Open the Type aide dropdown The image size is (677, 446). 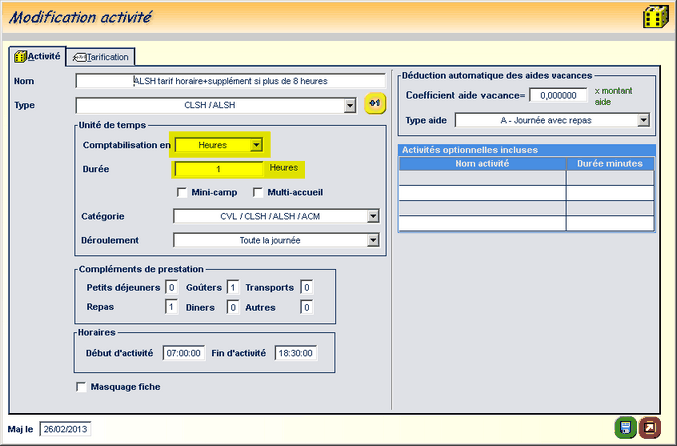point(643,120)
